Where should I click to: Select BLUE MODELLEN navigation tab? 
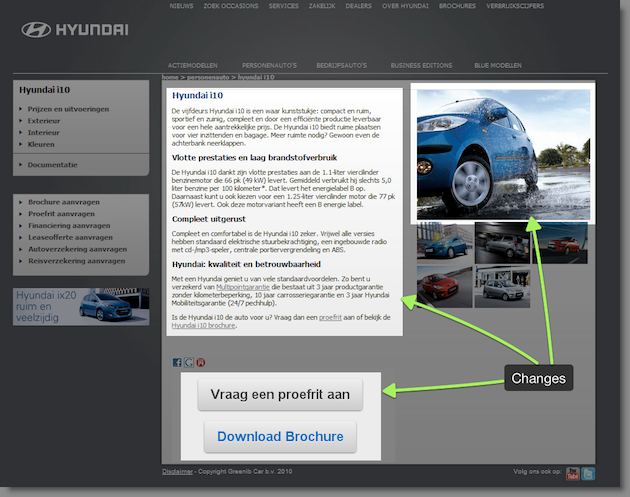click(x=498, y=65)
